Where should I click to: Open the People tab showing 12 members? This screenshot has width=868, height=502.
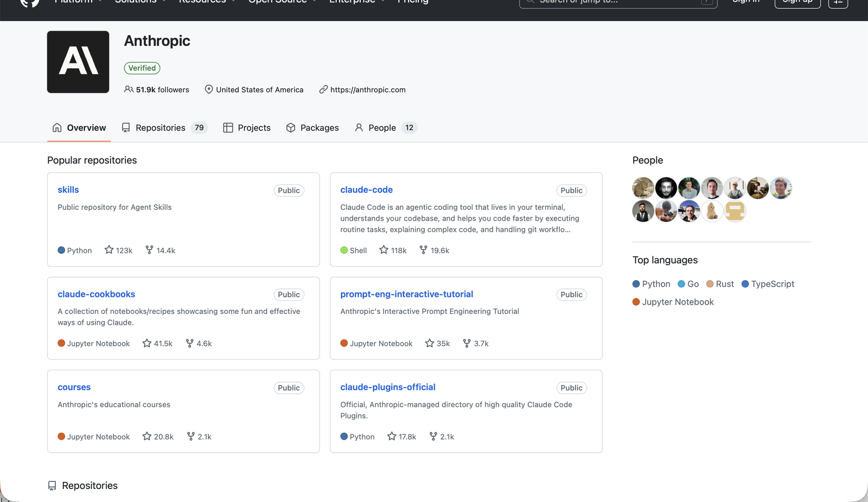[x=382, y=127]
